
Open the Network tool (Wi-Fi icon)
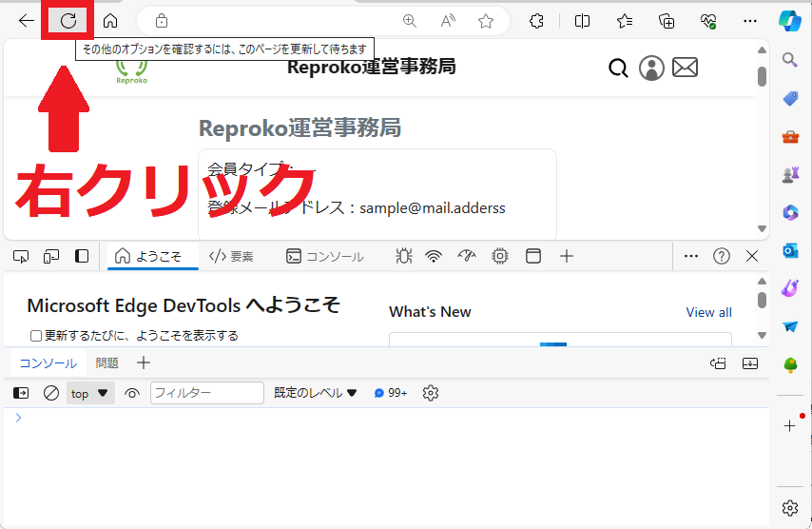pos(434,256)
